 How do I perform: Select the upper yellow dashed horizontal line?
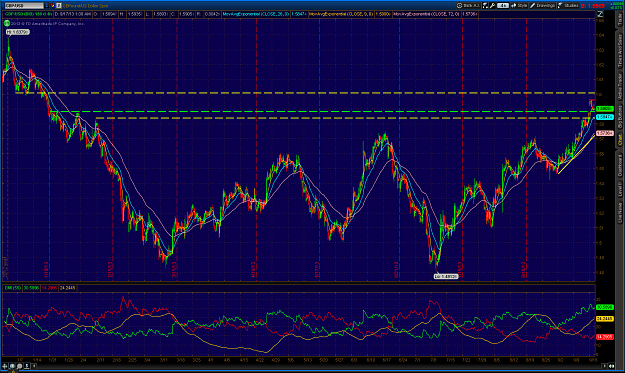point(305,93)
